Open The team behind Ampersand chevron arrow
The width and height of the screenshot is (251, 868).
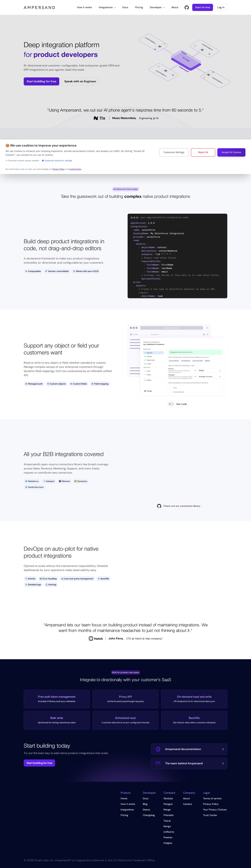(223, 763)
